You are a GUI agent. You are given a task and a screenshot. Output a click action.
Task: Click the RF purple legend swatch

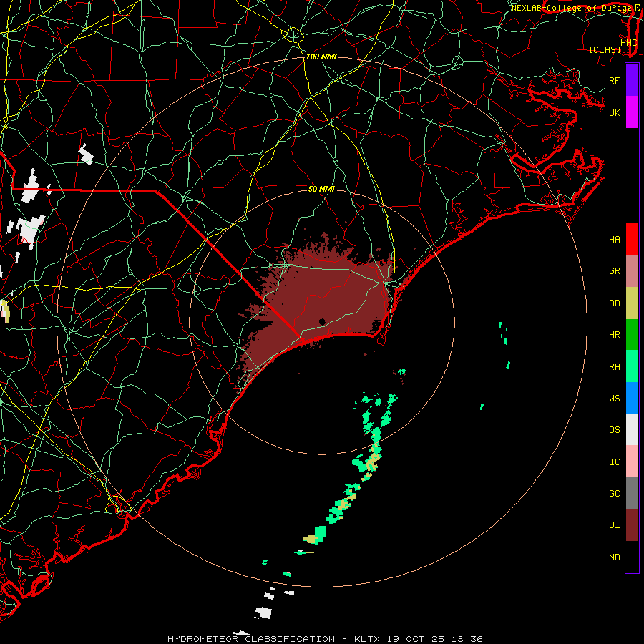632,80
